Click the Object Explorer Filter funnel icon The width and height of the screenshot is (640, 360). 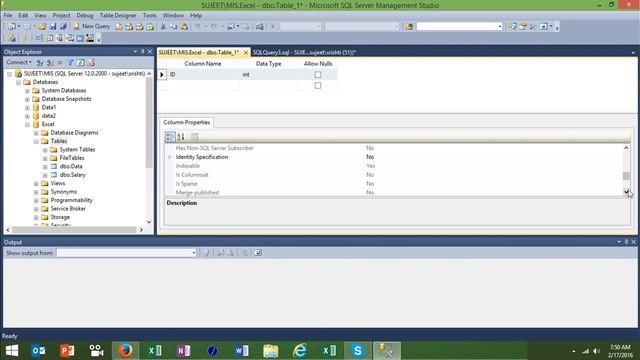tap(70, 62)
